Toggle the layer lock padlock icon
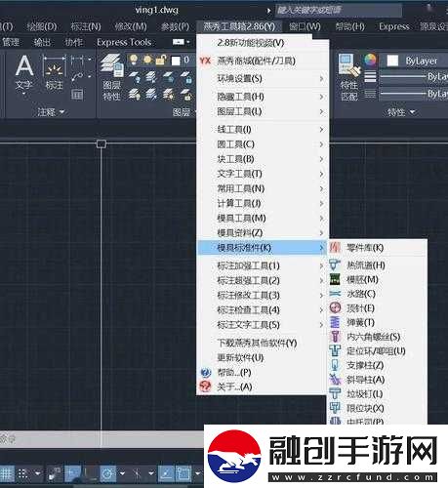The width and height of the screenshot is (448, 488). pos(161,60)
